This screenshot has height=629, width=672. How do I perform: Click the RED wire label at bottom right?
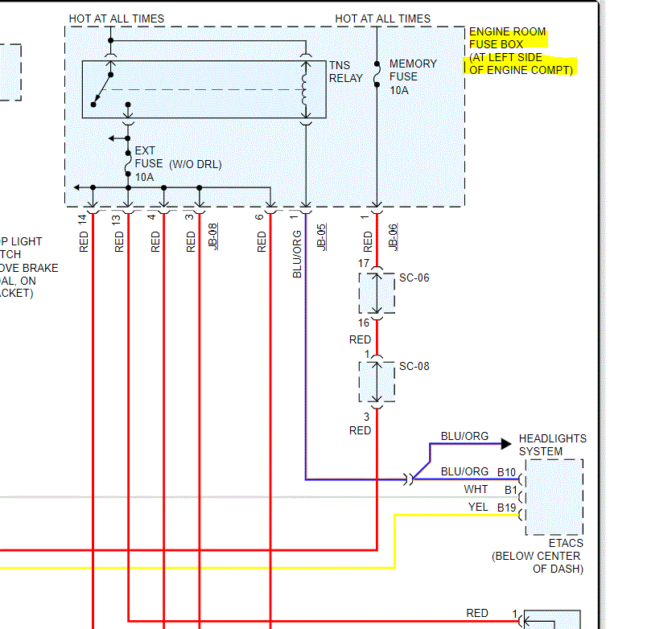pos(477,613)
